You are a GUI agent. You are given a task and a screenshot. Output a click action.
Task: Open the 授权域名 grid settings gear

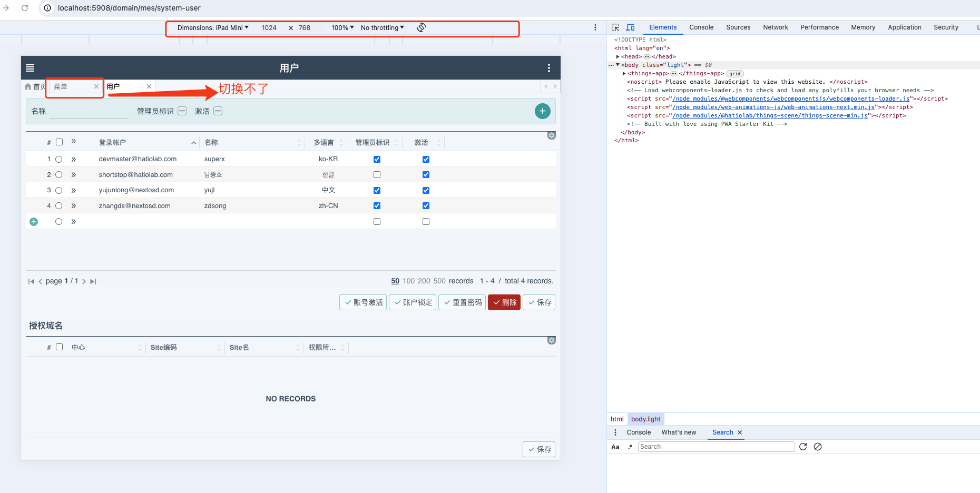552,341
